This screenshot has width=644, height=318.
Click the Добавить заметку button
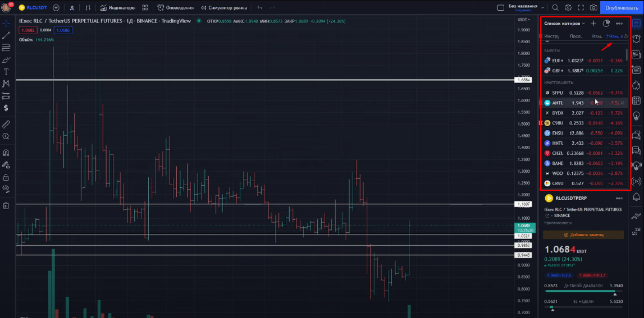pos(583,234)
